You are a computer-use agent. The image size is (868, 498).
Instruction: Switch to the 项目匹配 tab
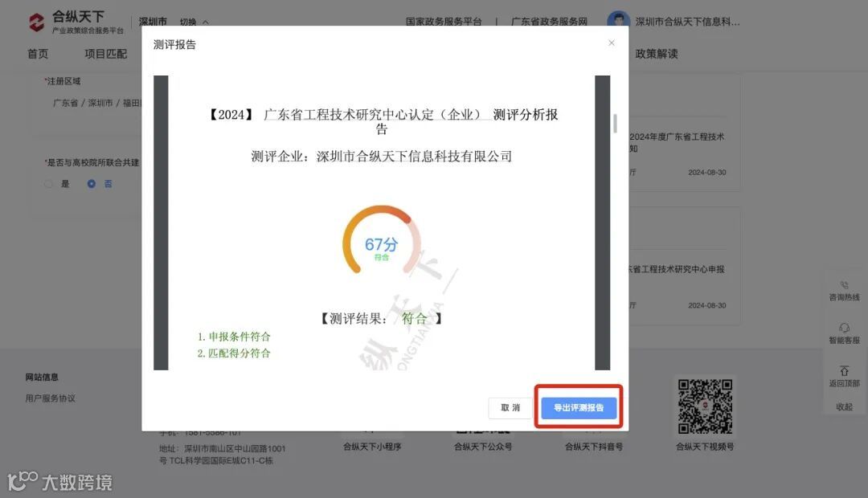(x=106, y=54)
